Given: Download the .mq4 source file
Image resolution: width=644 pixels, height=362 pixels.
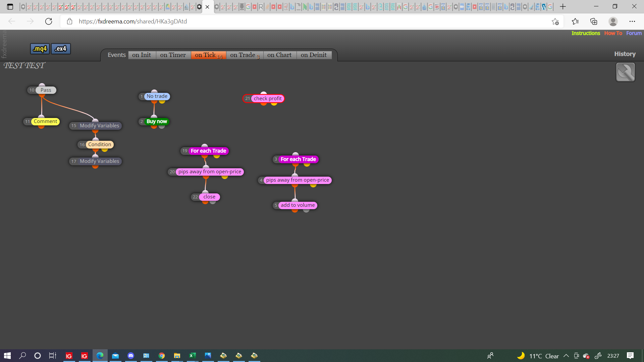Looking at the screenshot, I should (x=40, y=49).
